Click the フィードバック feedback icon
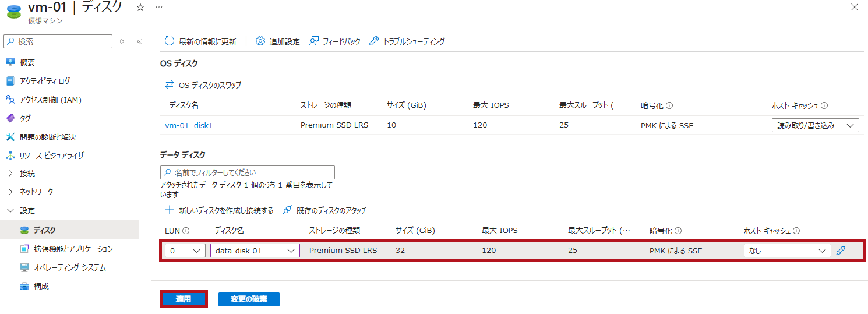868x314 pixels. point(314,41)
